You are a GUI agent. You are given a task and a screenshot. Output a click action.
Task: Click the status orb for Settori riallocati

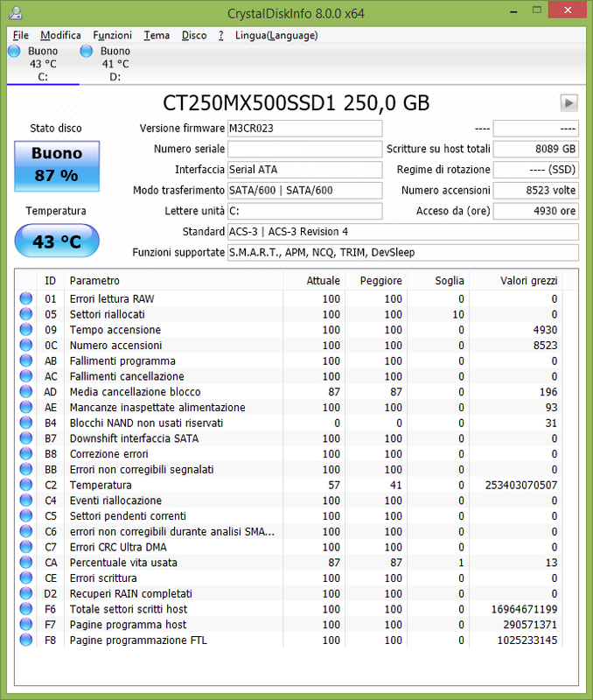26,314
